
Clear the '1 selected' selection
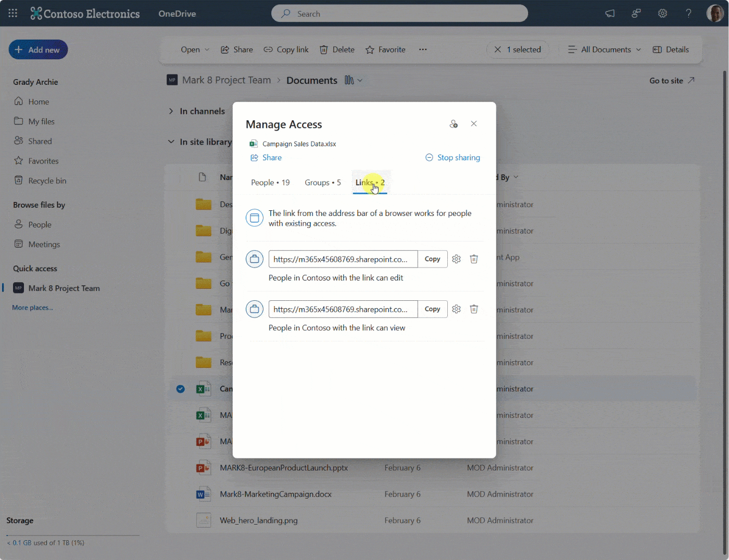click(x=498, y=49)
